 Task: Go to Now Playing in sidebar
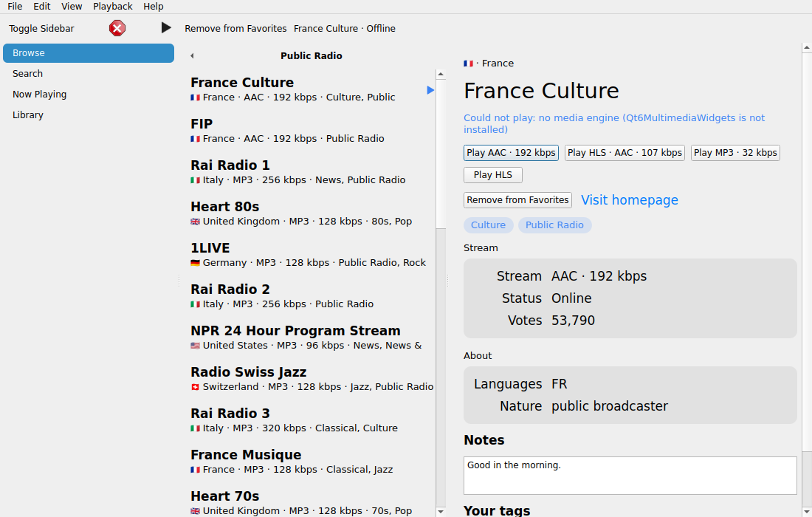tap(89, 95)
